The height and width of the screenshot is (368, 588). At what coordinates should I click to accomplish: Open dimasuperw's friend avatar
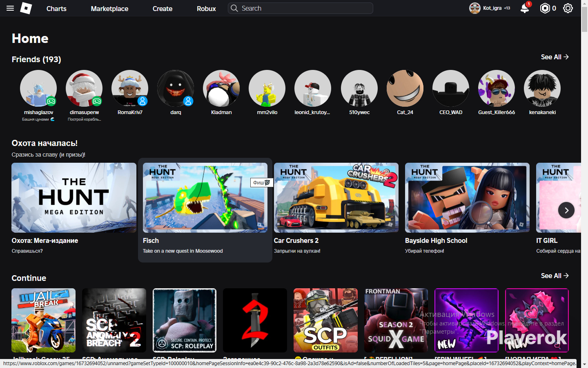[x=84, y=88]
